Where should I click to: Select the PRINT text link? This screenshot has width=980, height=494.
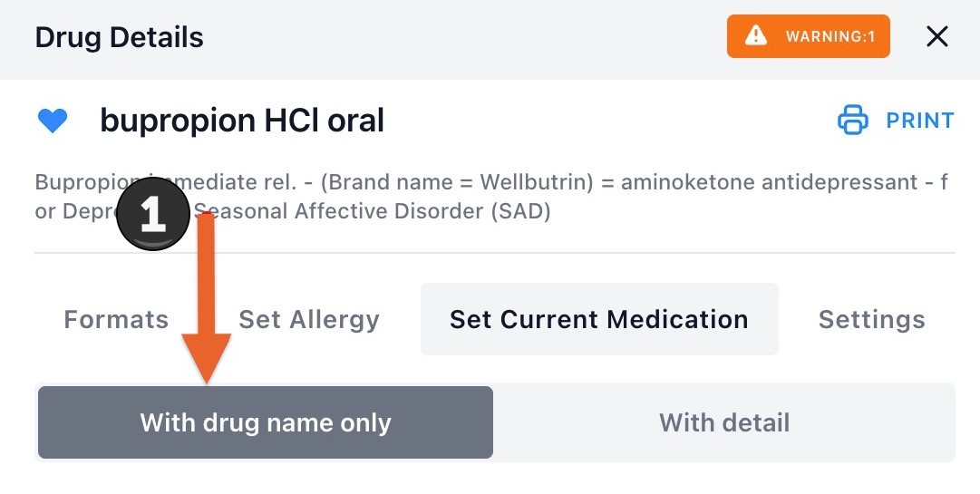pyautogui.click(x=920, y=120)
